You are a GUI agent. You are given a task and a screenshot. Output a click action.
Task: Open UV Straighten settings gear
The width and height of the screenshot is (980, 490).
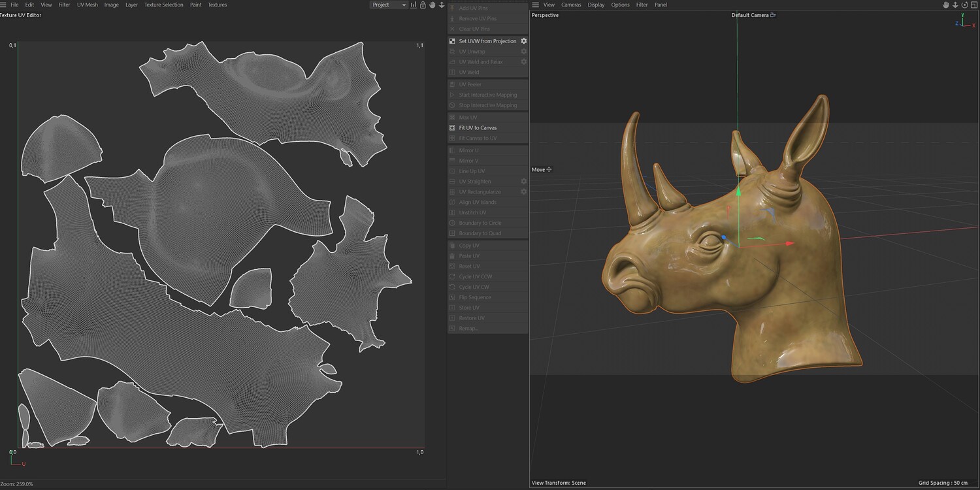coord(523,182)
